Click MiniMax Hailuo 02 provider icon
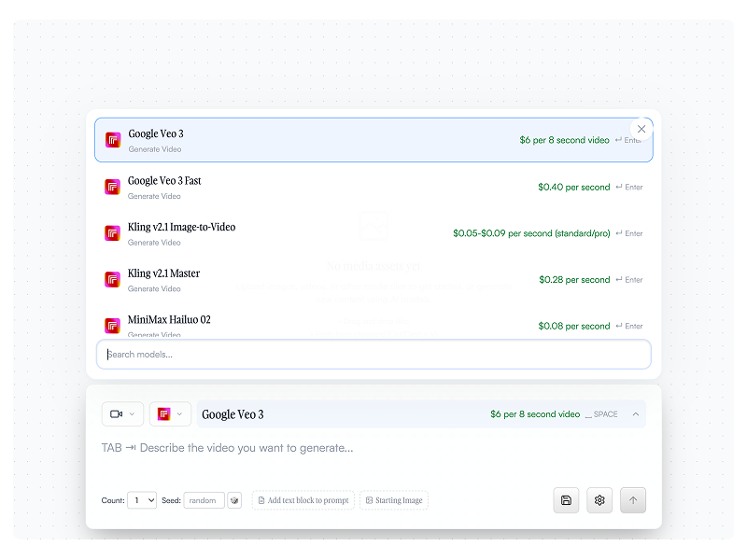Screen dimensions: 747x560 (112, 326)
